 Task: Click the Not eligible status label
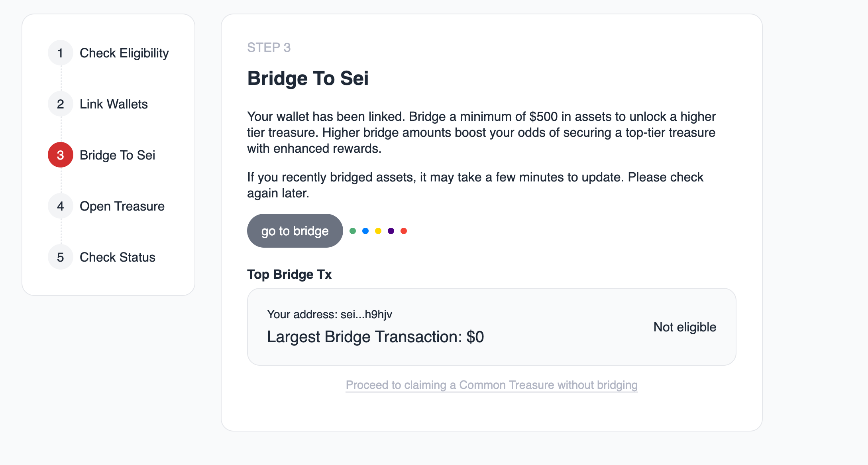685,327
